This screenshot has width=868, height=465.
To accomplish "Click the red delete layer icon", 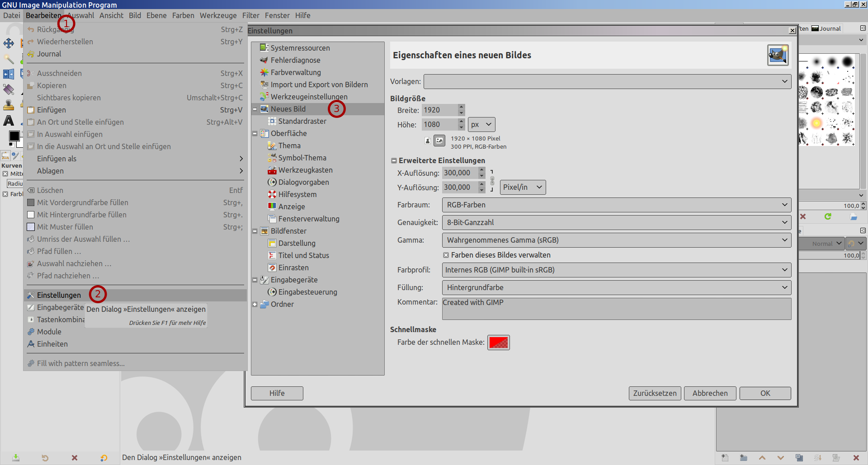I will (856, 458).
